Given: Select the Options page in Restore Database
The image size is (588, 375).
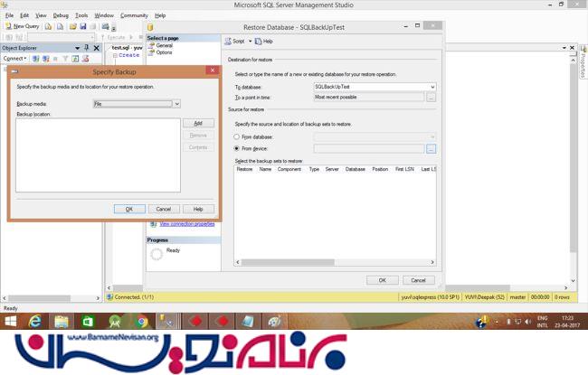Looking at the screenshot, I should [164, 52].
